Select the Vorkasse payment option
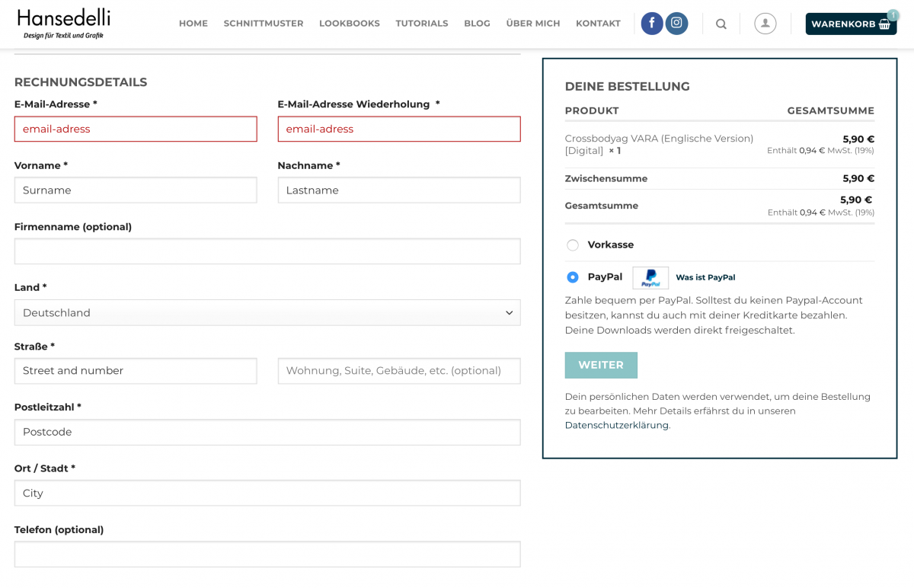Screen dimensions: 914x588 573,245
